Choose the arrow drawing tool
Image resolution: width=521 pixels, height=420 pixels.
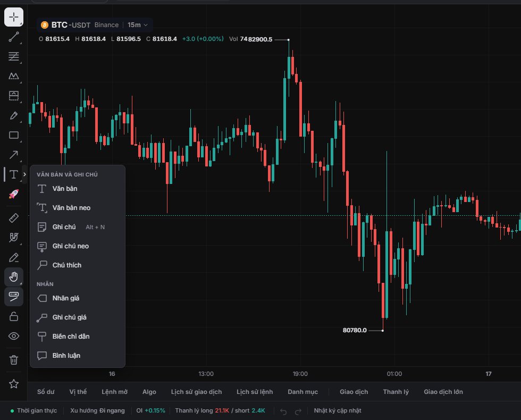14,155
